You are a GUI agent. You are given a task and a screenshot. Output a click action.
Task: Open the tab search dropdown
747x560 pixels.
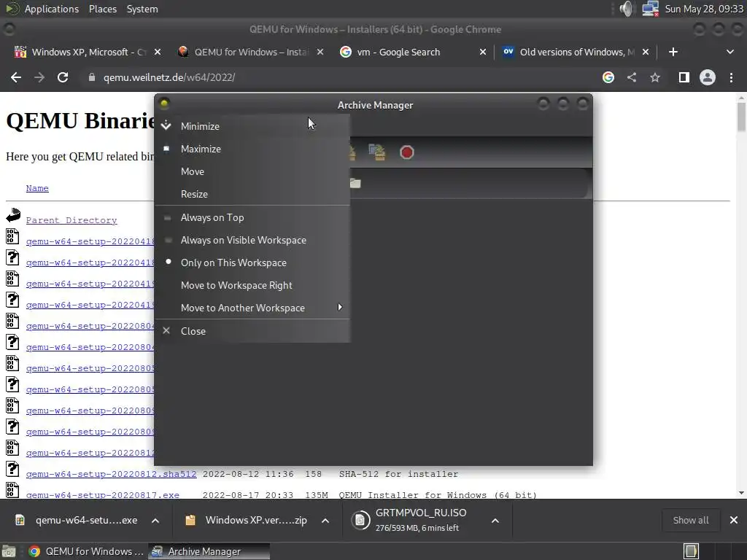[729, 52]
